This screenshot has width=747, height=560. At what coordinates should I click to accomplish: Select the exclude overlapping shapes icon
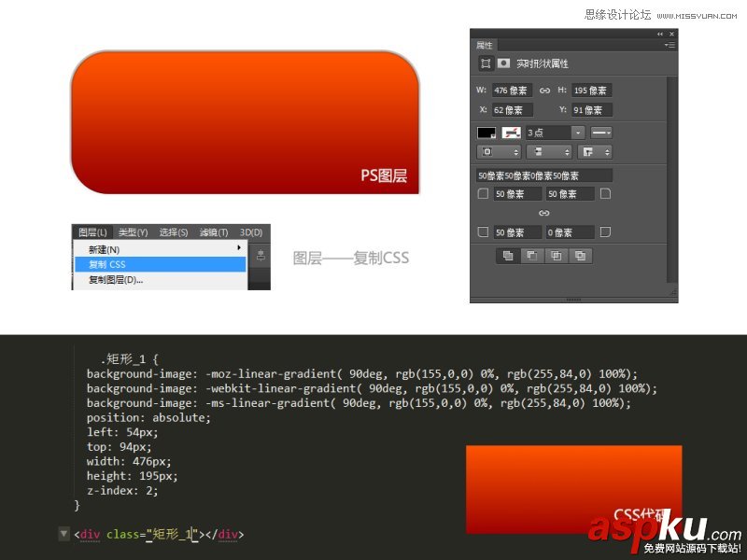coord(581,254)
